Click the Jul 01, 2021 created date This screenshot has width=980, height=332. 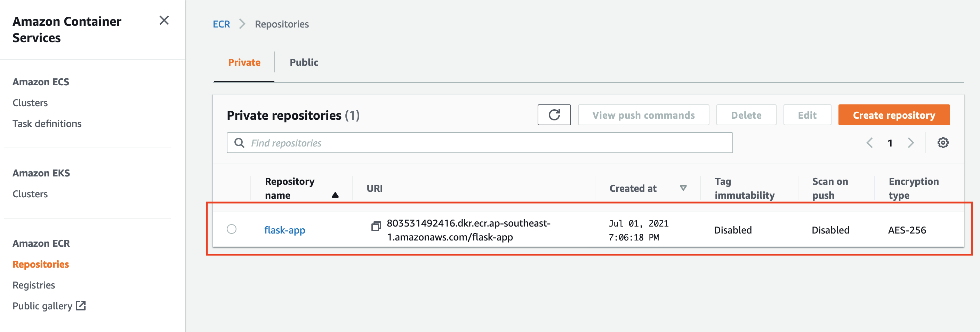[x=639, y=230]
